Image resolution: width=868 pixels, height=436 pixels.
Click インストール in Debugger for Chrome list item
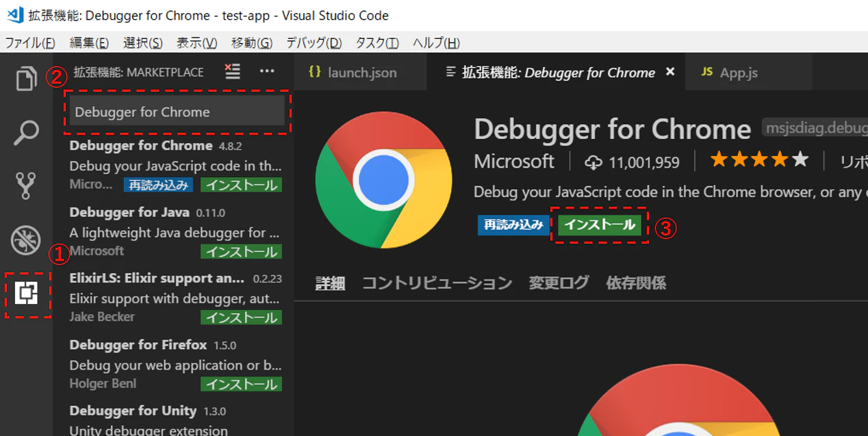[242, 185]
